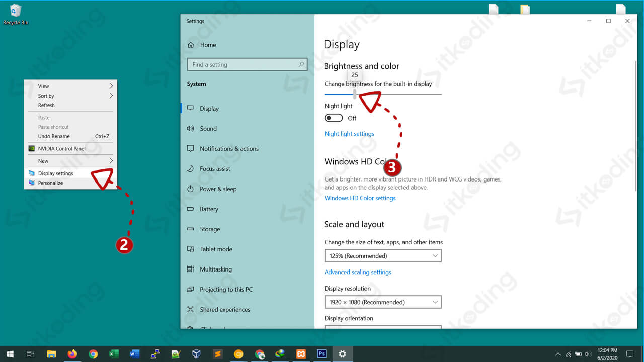Open File Explorer from taskbar
Viewport: 644px width, 362px height.
click(x=51, y=354)
